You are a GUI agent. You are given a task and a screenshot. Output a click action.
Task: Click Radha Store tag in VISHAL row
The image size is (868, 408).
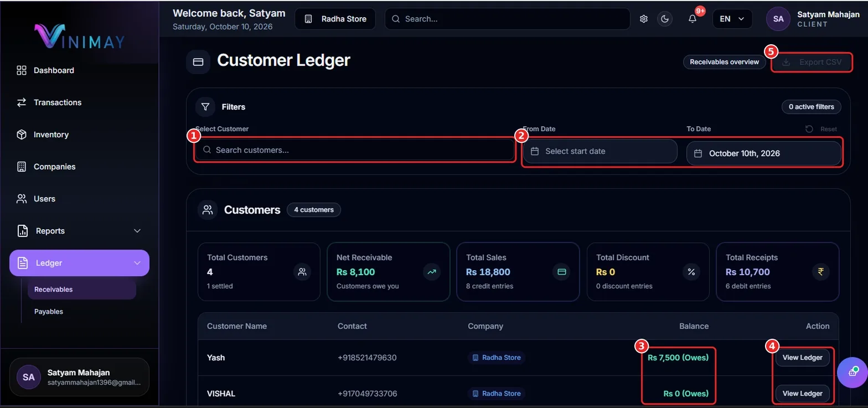[497, 394]
